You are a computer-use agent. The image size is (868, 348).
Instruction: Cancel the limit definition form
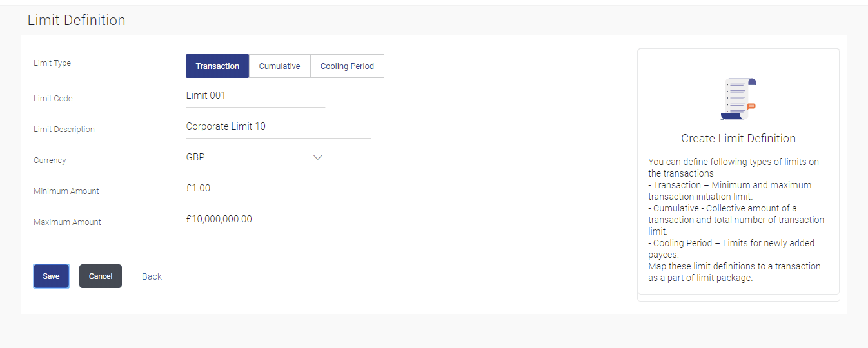pyautogui.click(x=101, y=276)
